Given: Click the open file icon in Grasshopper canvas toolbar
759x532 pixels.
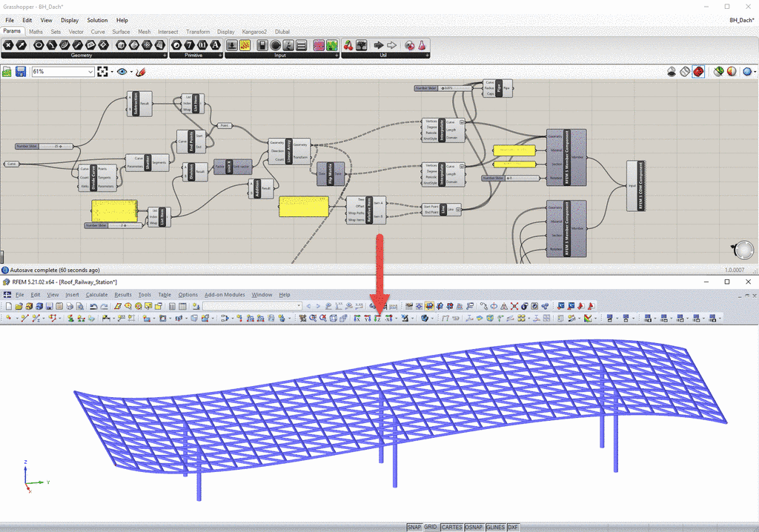Looking at the screenshot, I should [7, 72].
